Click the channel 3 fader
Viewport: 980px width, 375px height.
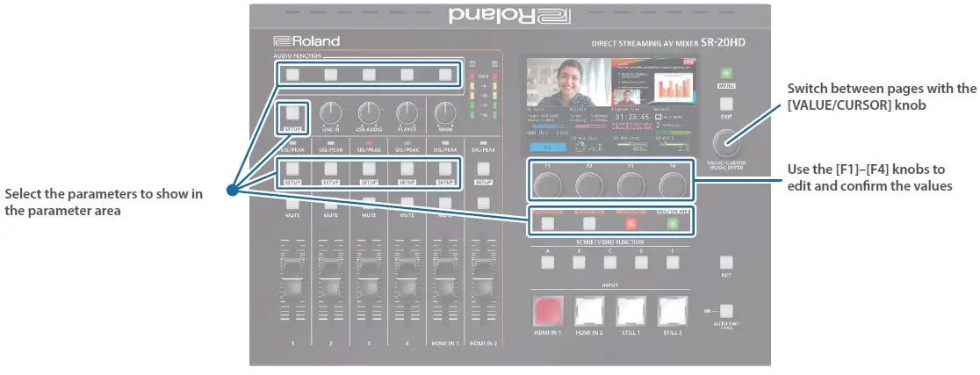coord(370,280)
